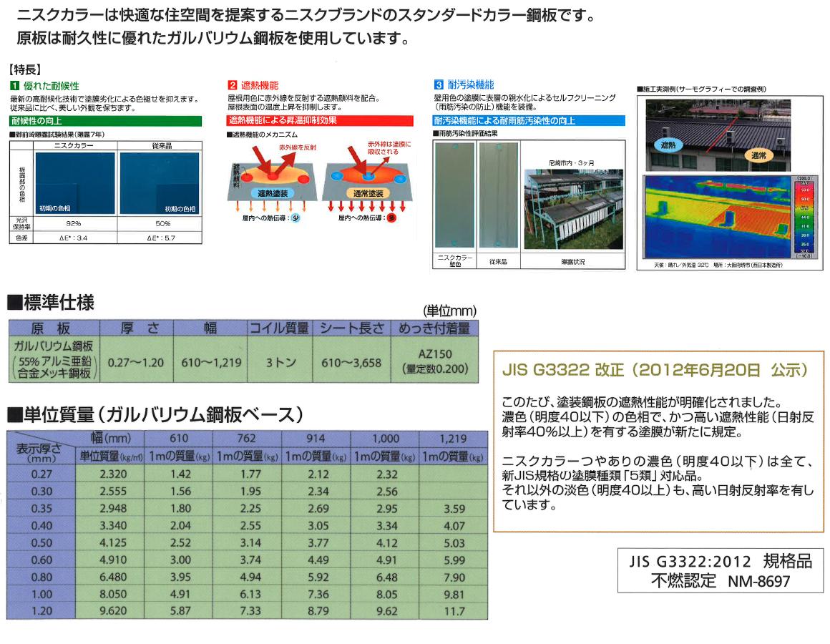The image size is (830, 644).
Task: Click the 1,000 width column header
Action: (x=386, y=438)
